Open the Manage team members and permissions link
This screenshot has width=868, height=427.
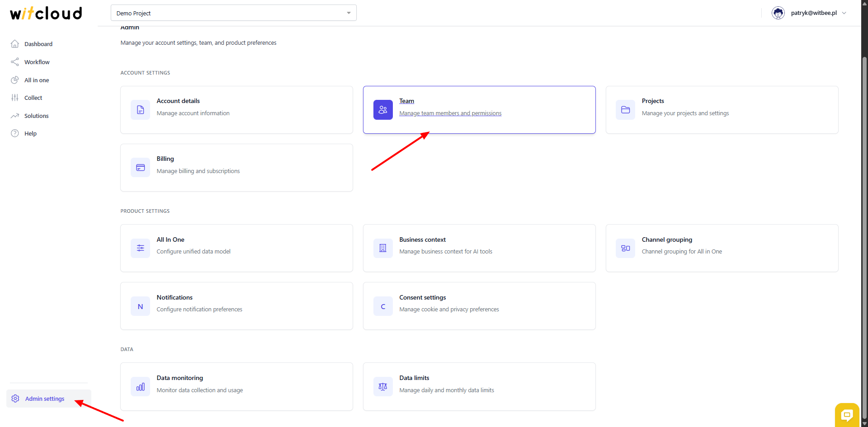[450, 113]
